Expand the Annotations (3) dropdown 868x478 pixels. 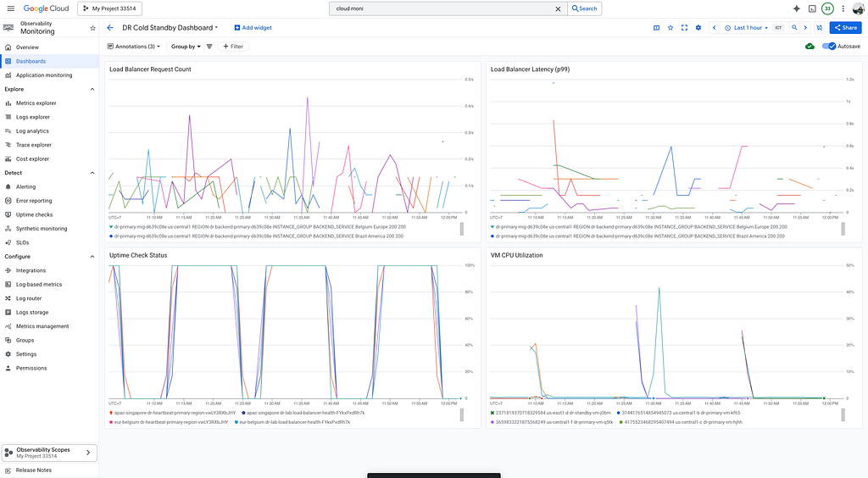click(133, 47)
